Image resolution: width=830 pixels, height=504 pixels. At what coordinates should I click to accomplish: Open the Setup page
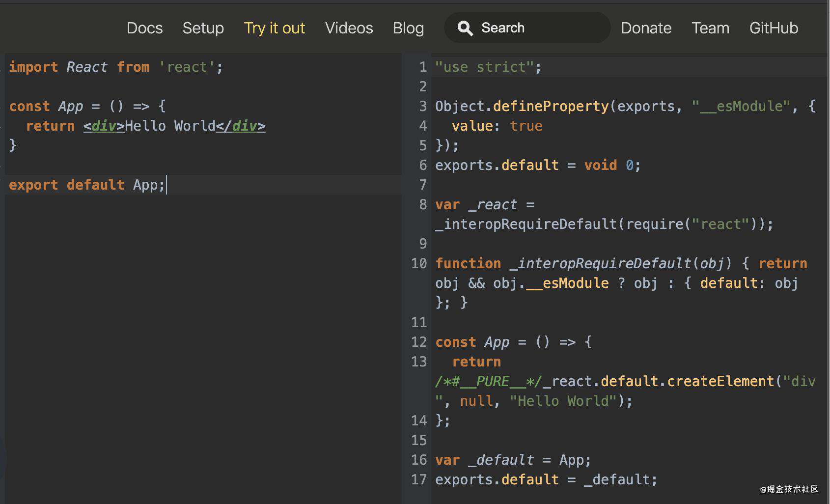(203, 28)
